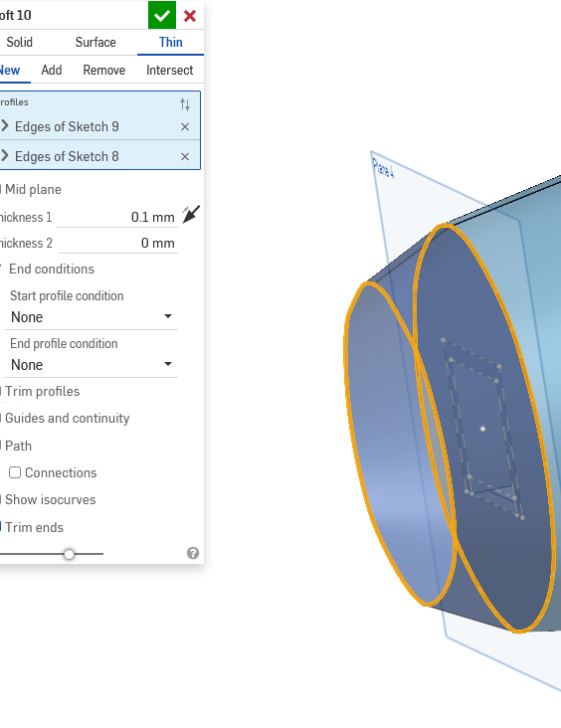Expand Edges of Sketch 8 entry
Viewport: 561px width, 728px height.
coord(5,155)
